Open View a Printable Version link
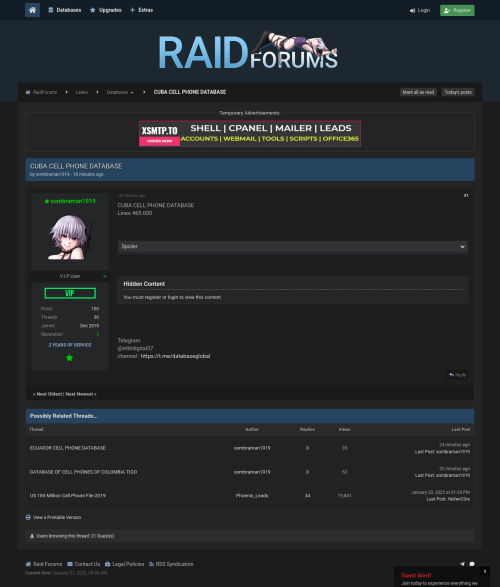500x587 pixels. pos(57,517)
